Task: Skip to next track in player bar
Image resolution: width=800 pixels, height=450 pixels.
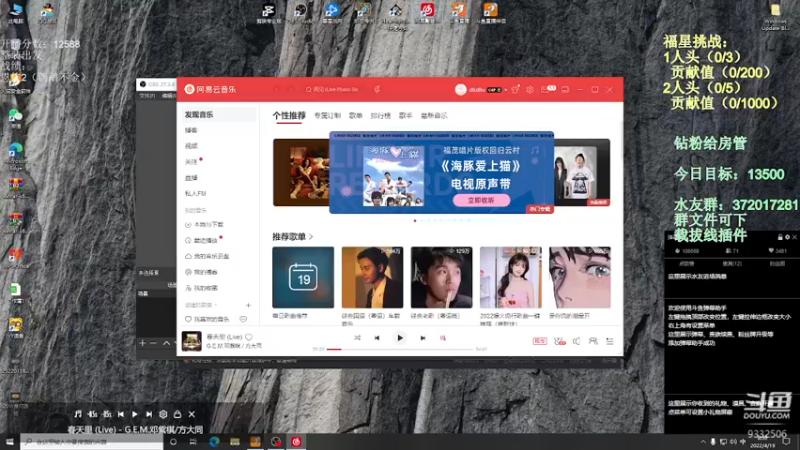Action: pos(422,338)
